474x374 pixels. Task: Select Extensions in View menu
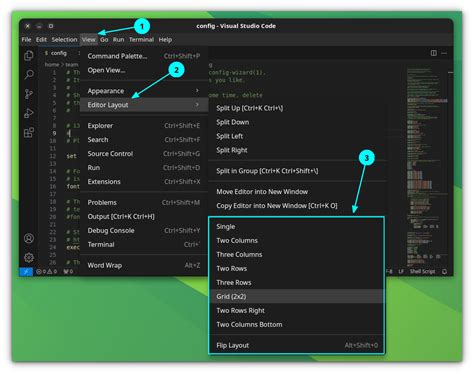coord(144,182)
